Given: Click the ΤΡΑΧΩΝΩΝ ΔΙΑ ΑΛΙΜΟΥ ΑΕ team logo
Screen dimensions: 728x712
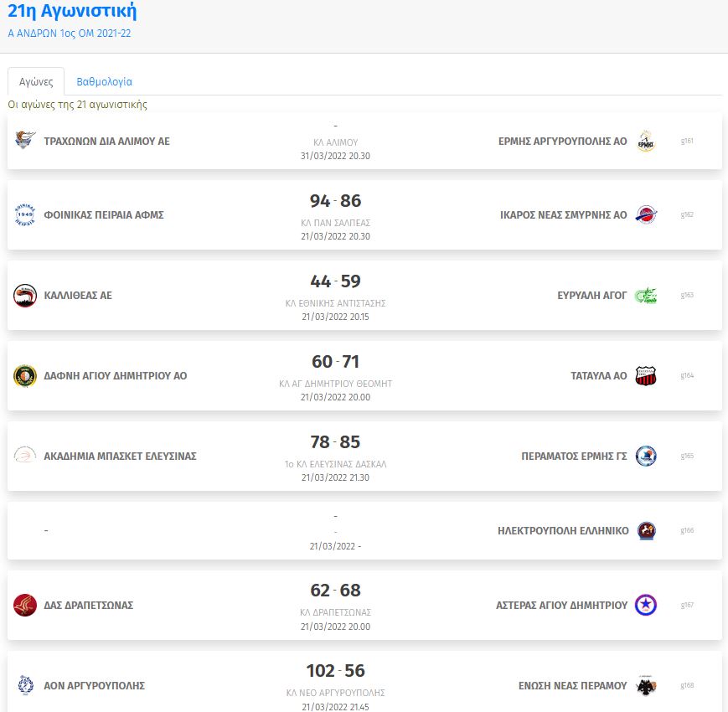Looking at the screenshot, I should pyautogui.click(x=25, y=140).
